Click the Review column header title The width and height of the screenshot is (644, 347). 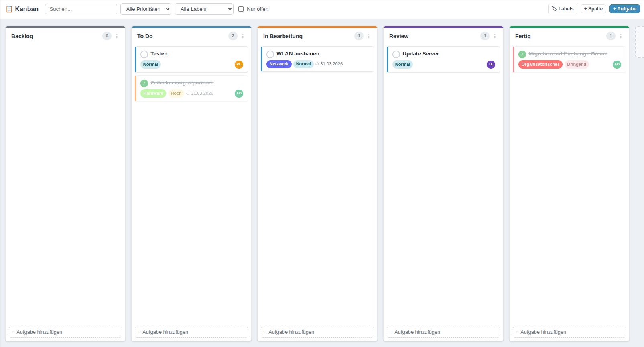tap(399, 36)
